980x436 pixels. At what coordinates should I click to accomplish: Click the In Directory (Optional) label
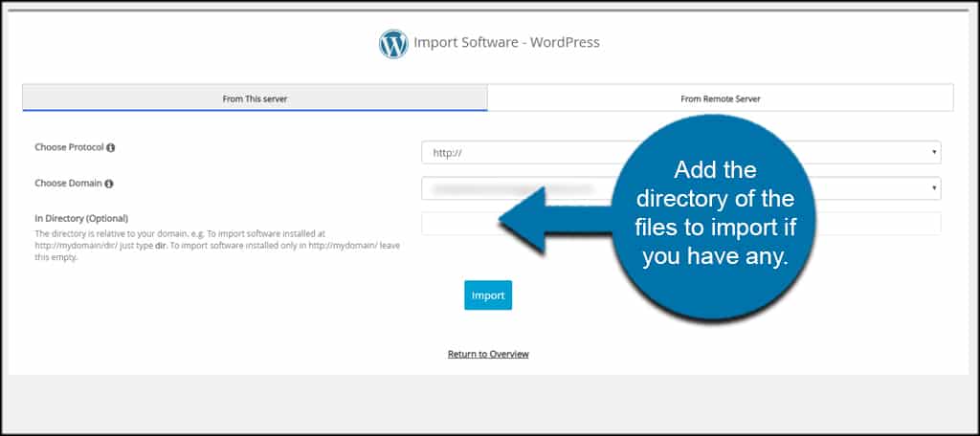[x=81, y=219]
